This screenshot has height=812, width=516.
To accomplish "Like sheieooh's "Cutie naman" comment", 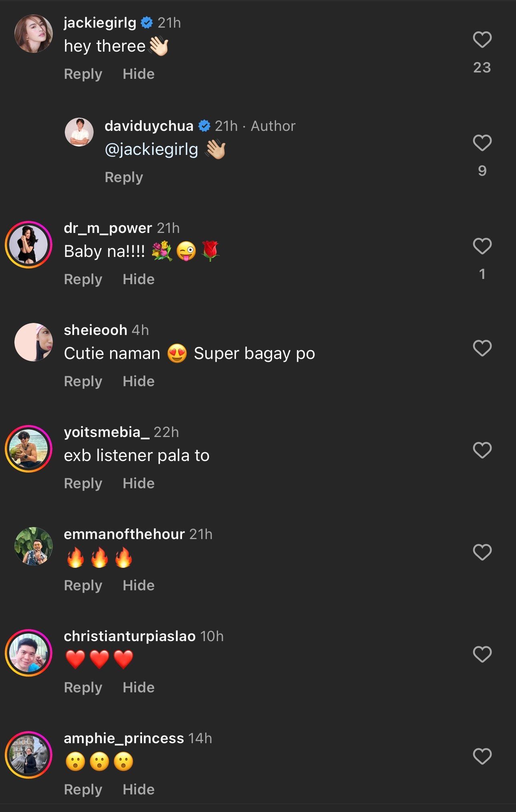I will click(482, 348).
